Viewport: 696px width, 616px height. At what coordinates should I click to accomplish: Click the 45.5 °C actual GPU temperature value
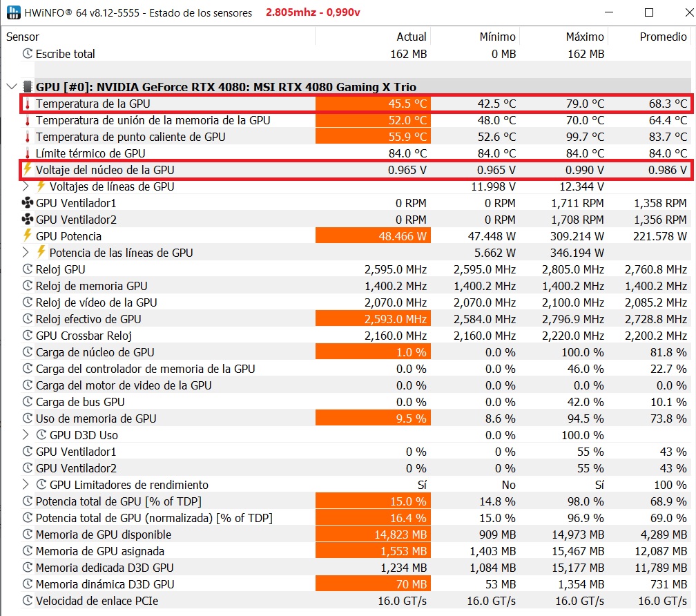click(x=407, y=104)
